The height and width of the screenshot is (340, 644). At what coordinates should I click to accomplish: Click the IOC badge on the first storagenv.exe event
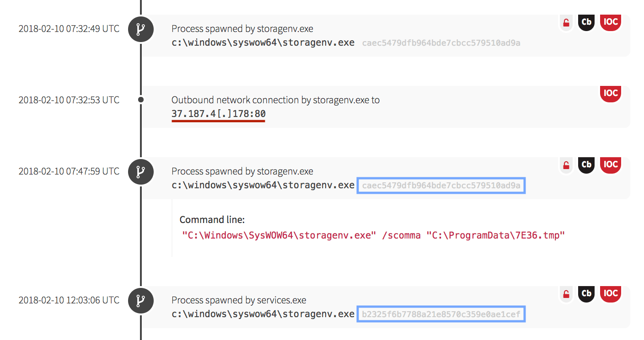(x=610, y=21)
